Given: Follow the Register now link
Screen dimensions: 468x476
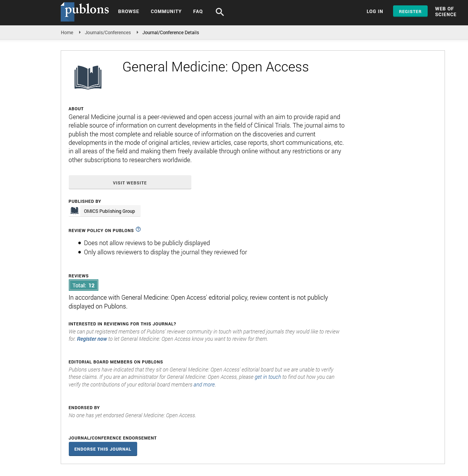Looking at the screenshot, I should pyautogui.click(x=92, y=339).
